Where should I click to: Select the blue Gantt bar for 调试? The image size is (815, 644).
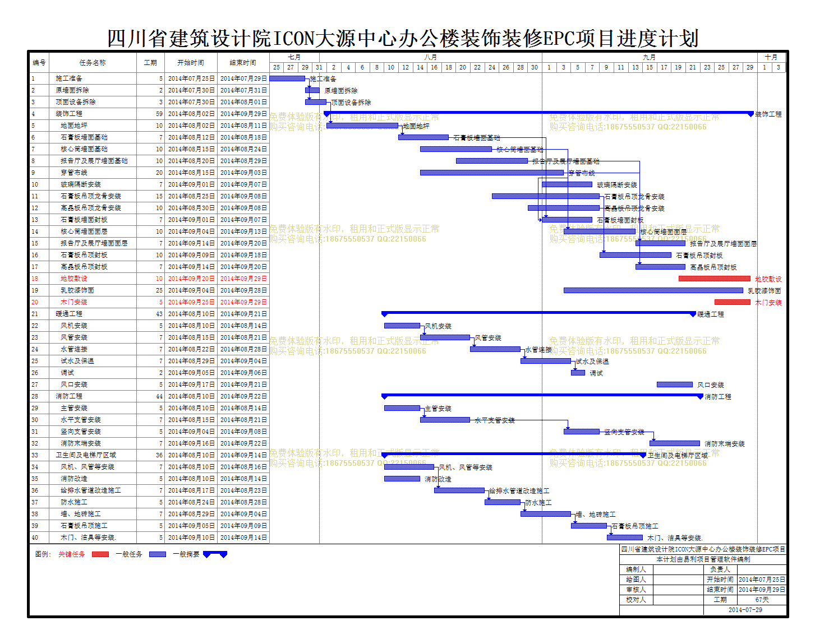(x=578, y=373)
